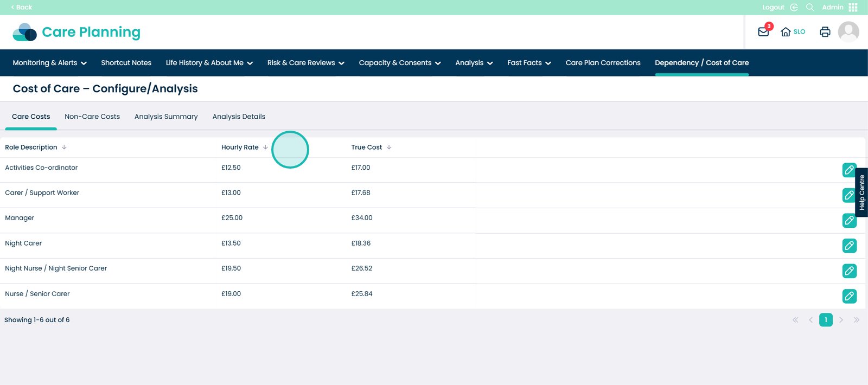Screen dimensions: 868x385
Task: Open the Fast Facts dropdown menu
Action: click(x=529, y=63)
